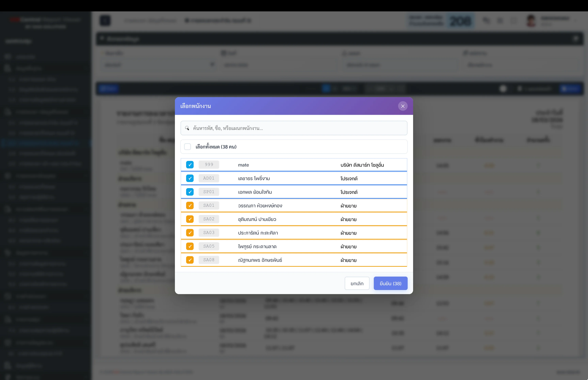Select the employee name เอกพล ย้อนใจทัน

point(255,192)
